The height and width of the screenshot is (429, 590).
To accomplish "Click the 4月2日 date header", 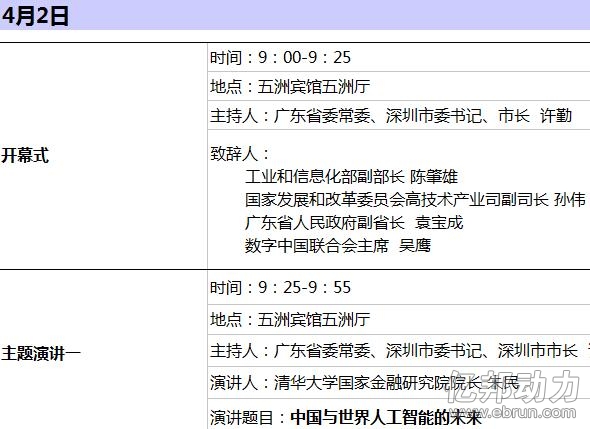I will (35, 16).
